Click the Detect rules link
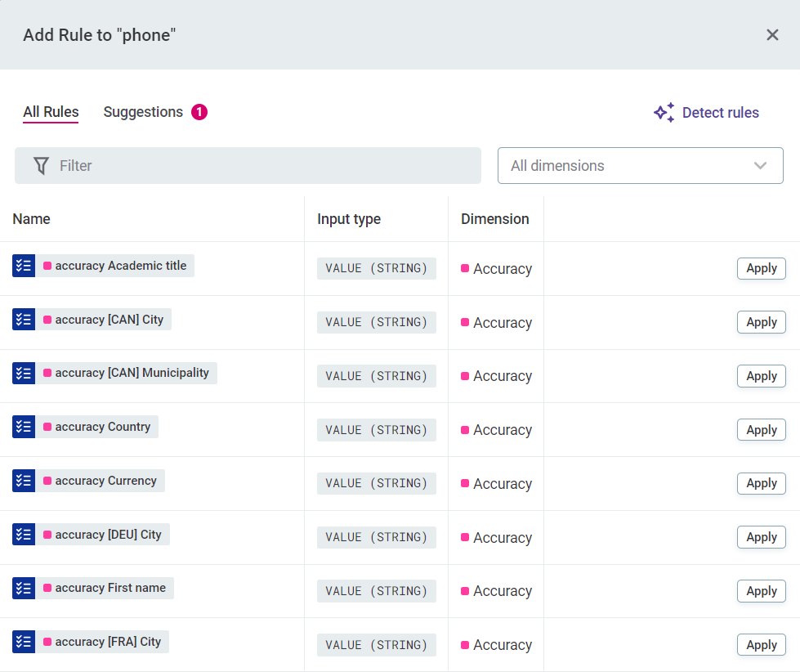This screenshot has height=672, width=800. (x=720, y=113)
